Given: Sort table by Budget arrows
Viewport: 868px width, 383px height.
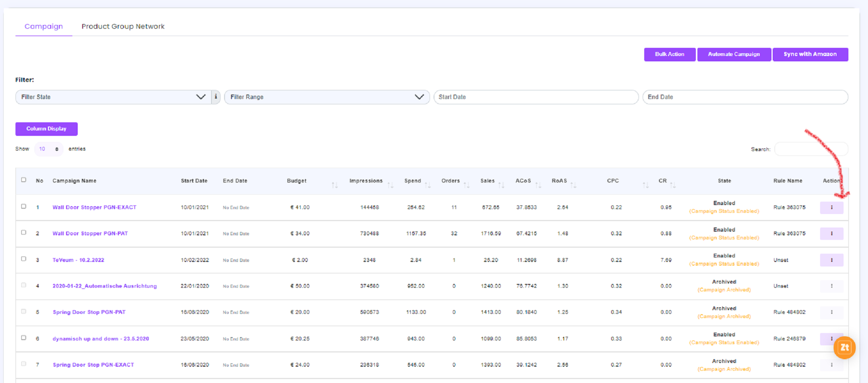Looking at the screenshot, I should (x=335, y=185).
